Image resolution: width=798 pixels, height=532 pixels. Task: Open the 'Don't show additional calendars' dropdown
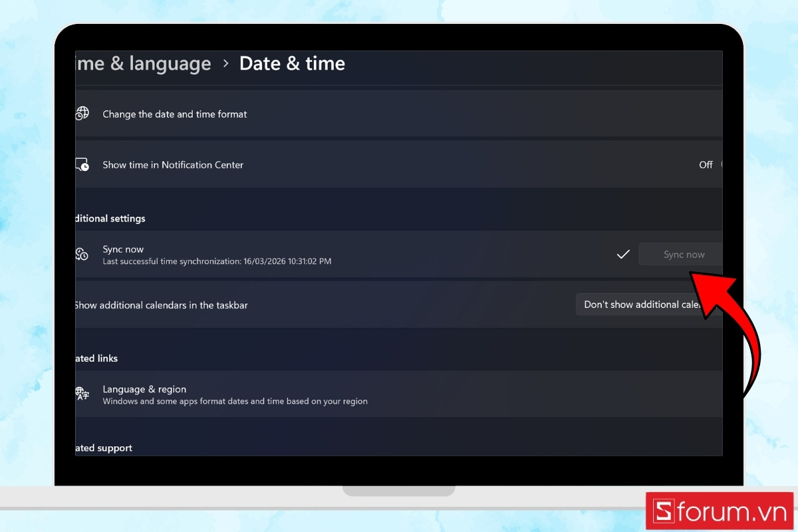(x=649, y=305)
